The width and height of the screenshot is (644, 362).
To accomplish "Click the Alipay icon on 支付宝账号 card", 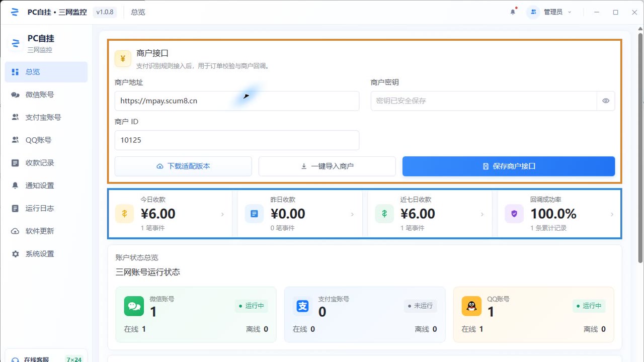I will tap(302, 306).
